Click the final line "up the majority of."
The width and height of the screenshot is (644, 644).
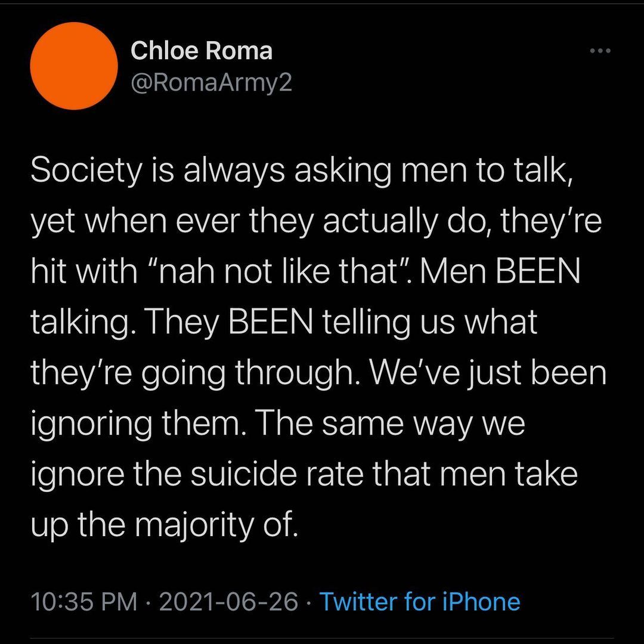[x=163, y=525]
